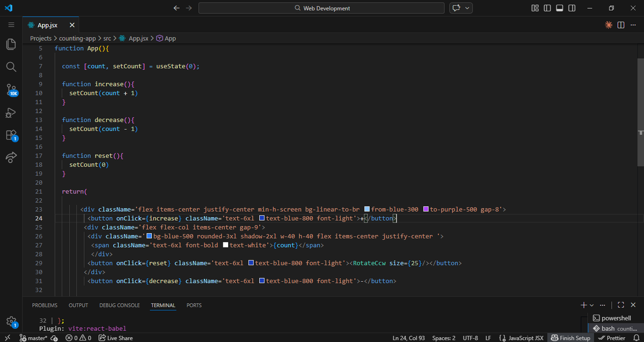Open the Extensions view in activity bar

point(11,136)
